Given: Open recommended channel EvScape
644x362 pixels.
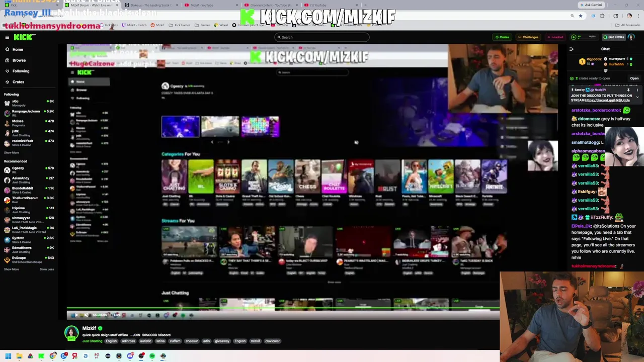Looking at the screenshot, I should click(x=29, y=259).
